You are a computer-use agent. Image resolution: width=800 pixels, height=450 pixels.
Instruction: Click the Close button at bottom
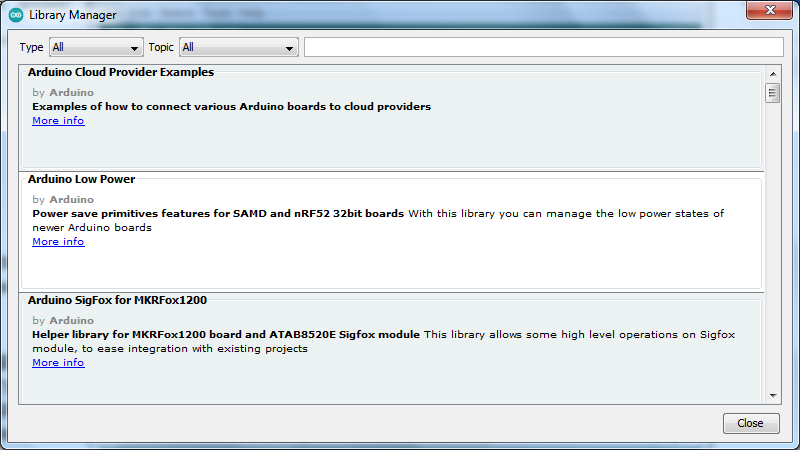(751, 423)
